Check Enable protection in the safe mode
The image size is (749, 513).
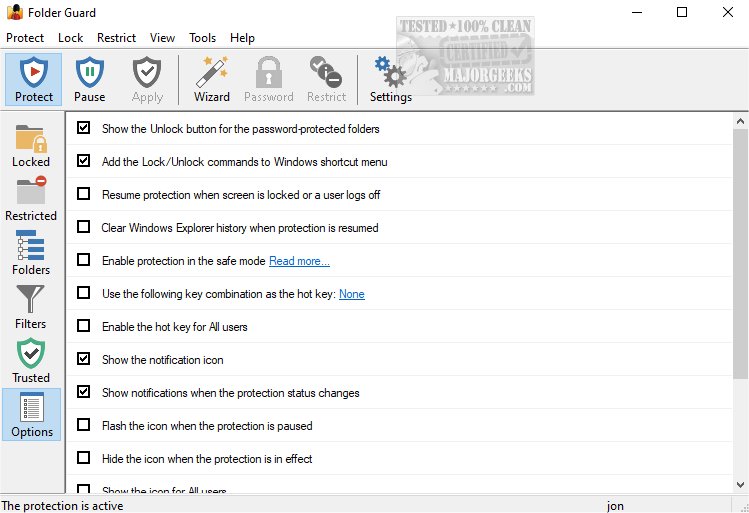coord(84,260)
